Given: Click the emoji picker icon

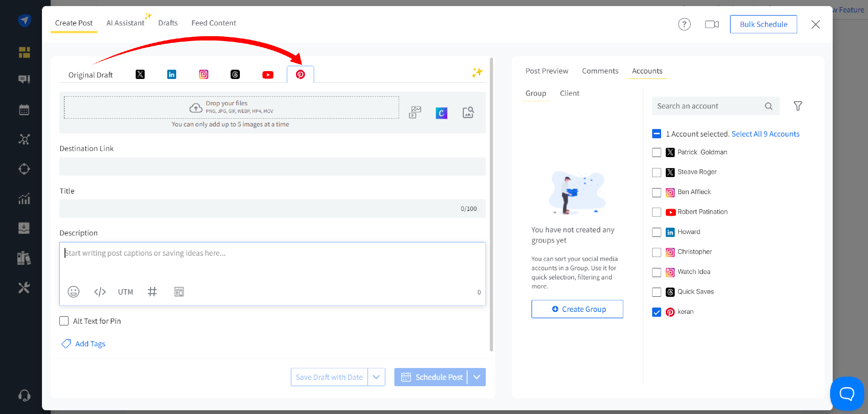Looking at the screenshot, I should 73,292.
